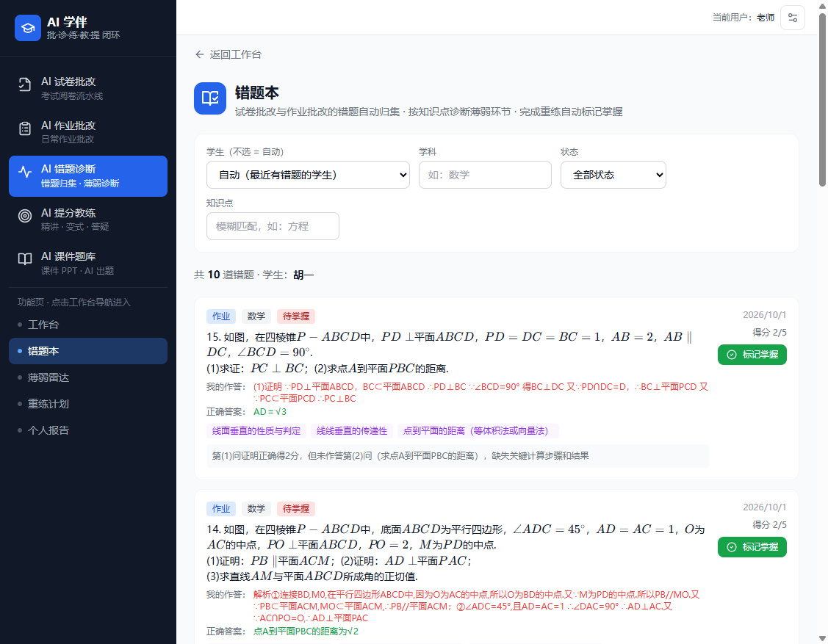Select 错题本 in the sidebar list
828x644 pixels.
(x=88, y=351)
